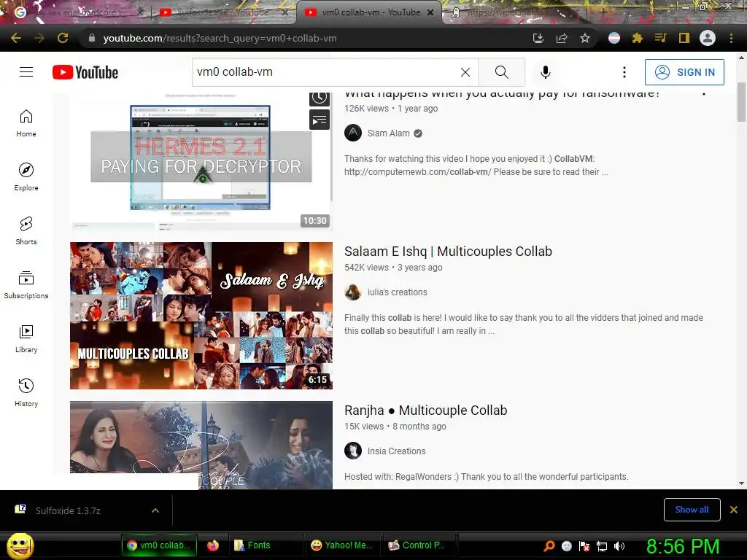Screen dimensions: 747x560
Task: Open Library in YouTube sidebar
Action: [26, 338]
